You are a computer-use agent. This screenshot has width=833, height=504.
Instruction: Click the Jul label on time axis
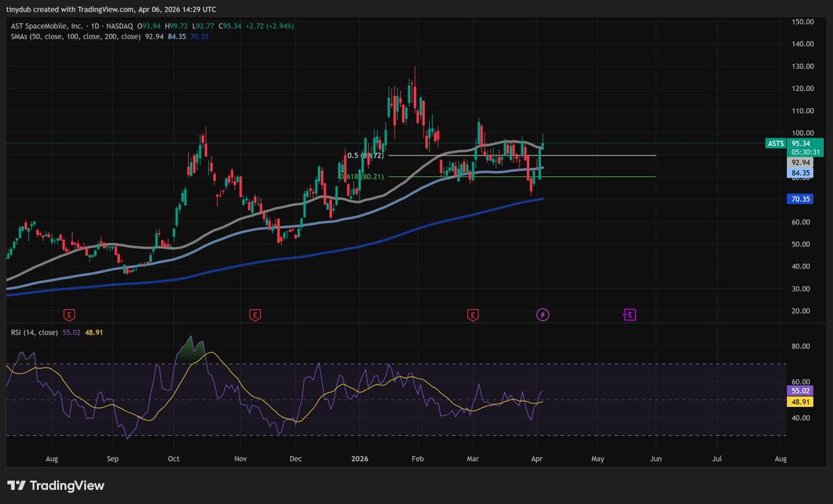[717, 459]
